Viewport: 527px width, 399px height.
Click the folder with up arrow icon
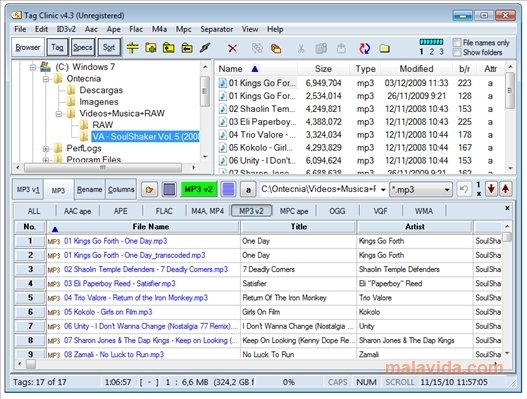point(169,48)
